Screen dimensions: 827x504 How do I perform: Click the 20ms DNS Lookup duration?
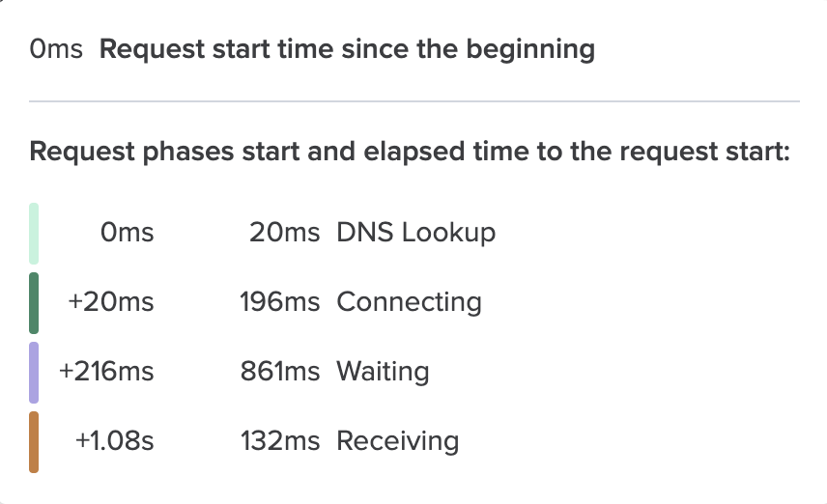pyautogui.click(x=284, y=233)
